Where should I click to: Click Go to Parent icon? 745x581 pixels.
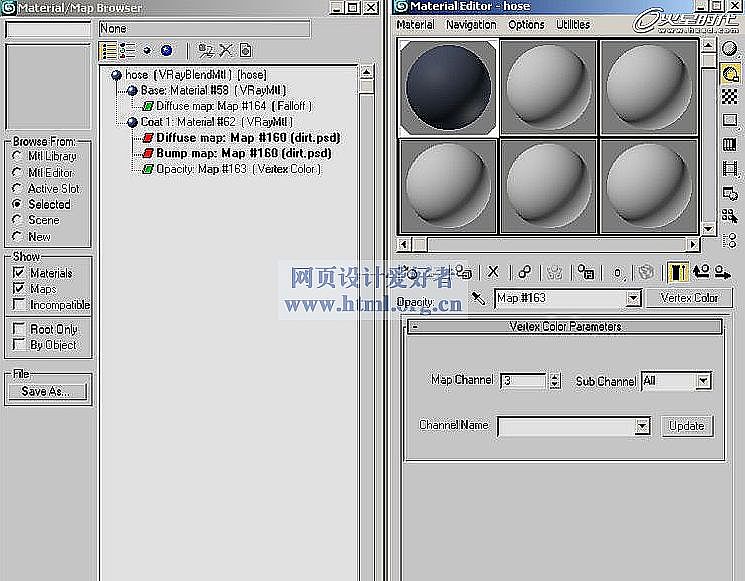(701, 272)
